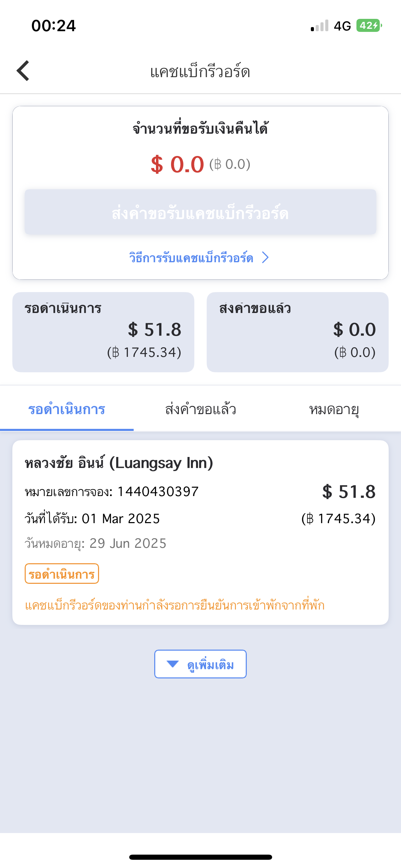Tap booking number 1440430397

(158, 492)
